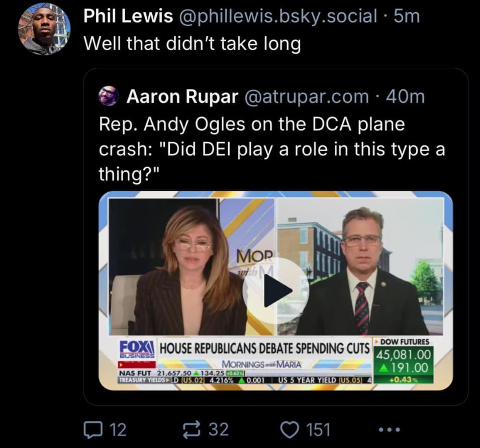Click the 151 likes count
This screenshot has height=448, width=480.
click(319, 429)
